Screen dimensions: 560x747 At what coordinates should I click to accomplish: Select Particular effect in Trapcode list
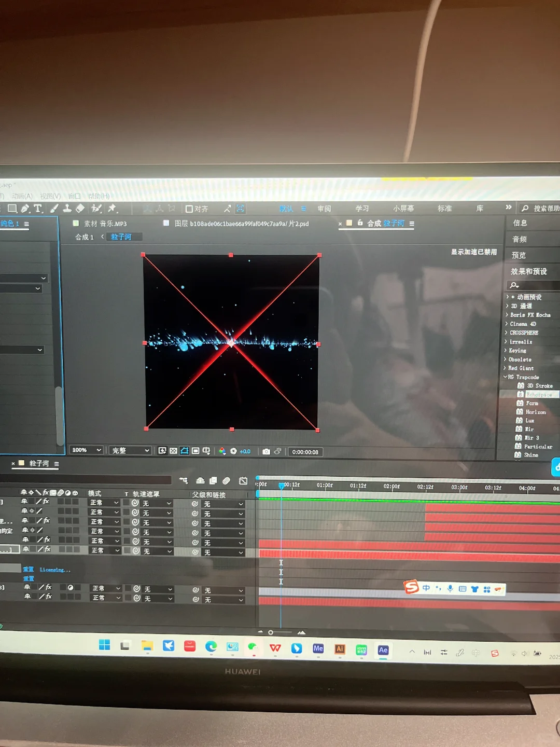[538, 447]
